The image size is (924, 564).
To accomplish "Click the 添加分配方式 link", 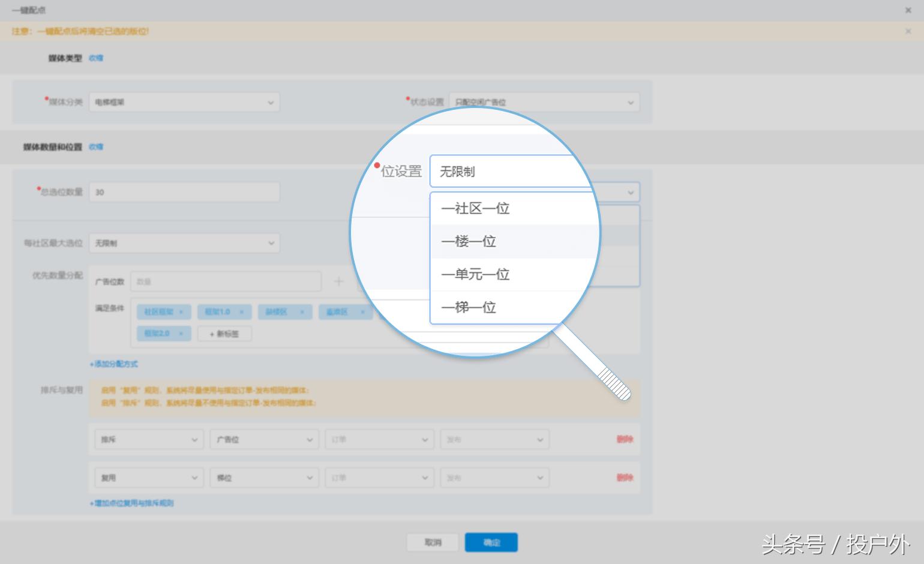I will tap(114, 364).
